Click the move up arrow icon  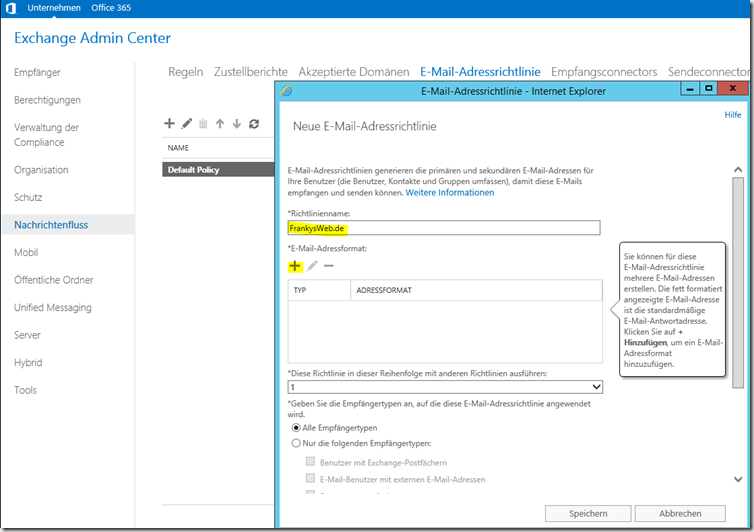point(220,123)
